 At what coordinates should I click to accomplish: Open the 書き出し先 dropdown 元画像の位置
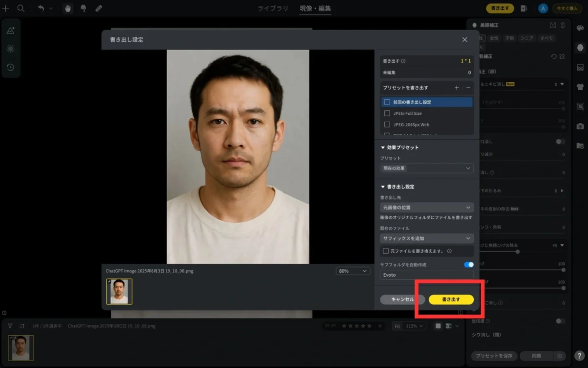click(x=427, y=208)
